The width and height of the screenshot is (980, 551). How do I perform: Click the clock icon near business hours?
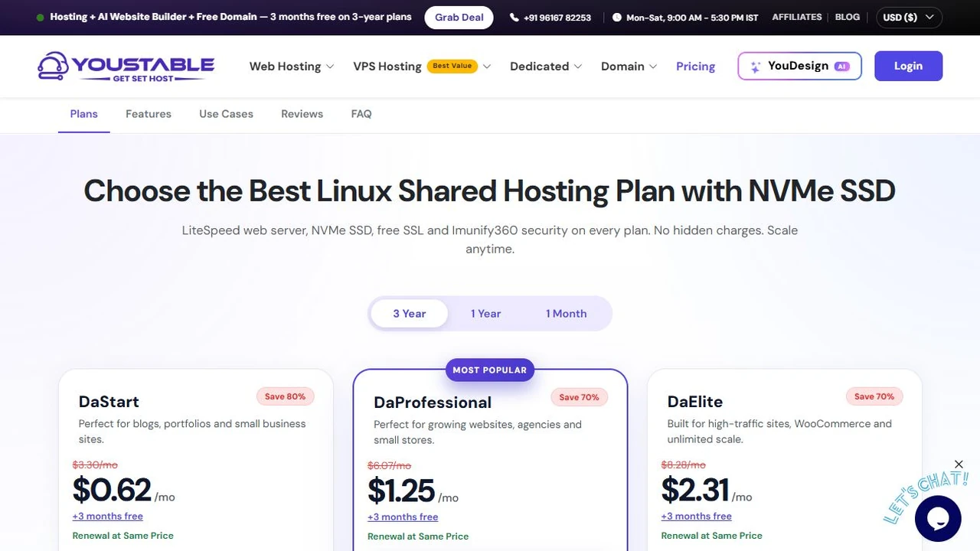pyautogui.click(x=617, y=17)
